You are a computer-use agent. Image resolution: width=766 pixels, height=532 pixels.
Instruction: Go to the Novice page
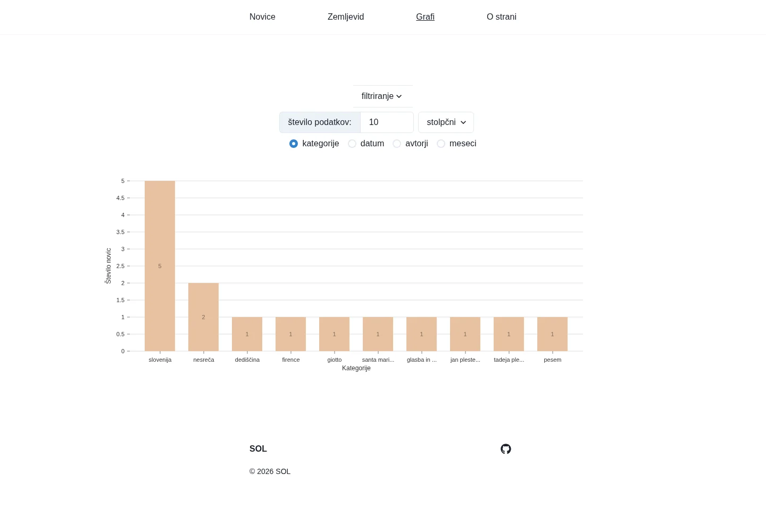pyautogui.click(x=262, y=17)
